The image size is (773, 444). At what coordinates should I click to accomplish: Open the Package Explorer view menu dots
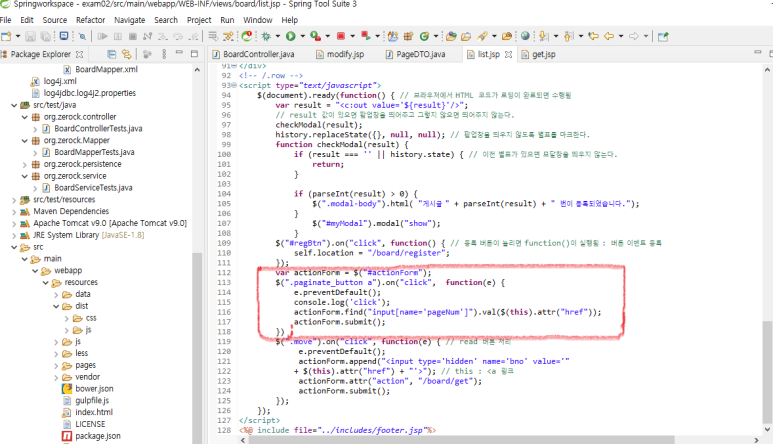tap(164, 54)
